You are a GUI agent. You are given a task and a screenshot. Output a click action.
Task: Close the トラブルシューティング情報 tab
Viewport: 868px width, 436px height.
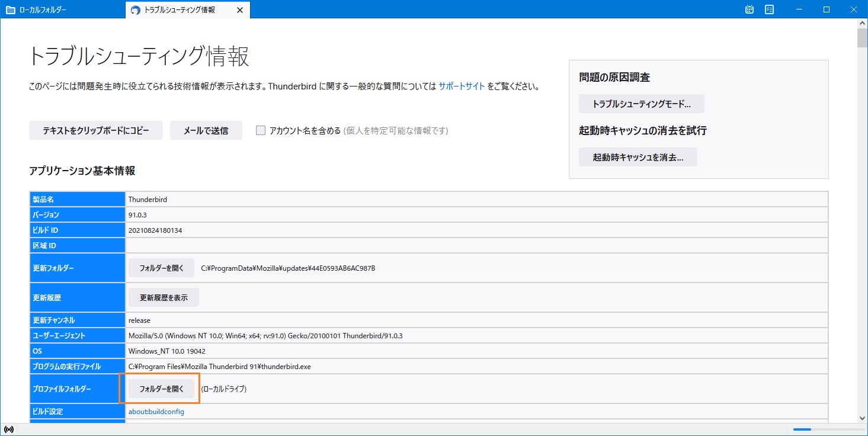point(239,10)
